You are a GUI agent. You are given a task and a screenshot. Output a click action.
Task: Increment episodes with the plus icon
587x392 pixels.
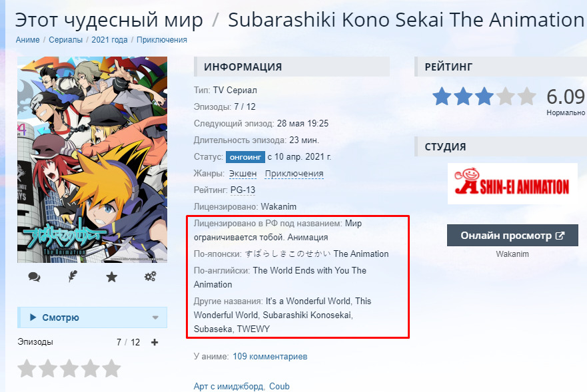pos(155,342)
